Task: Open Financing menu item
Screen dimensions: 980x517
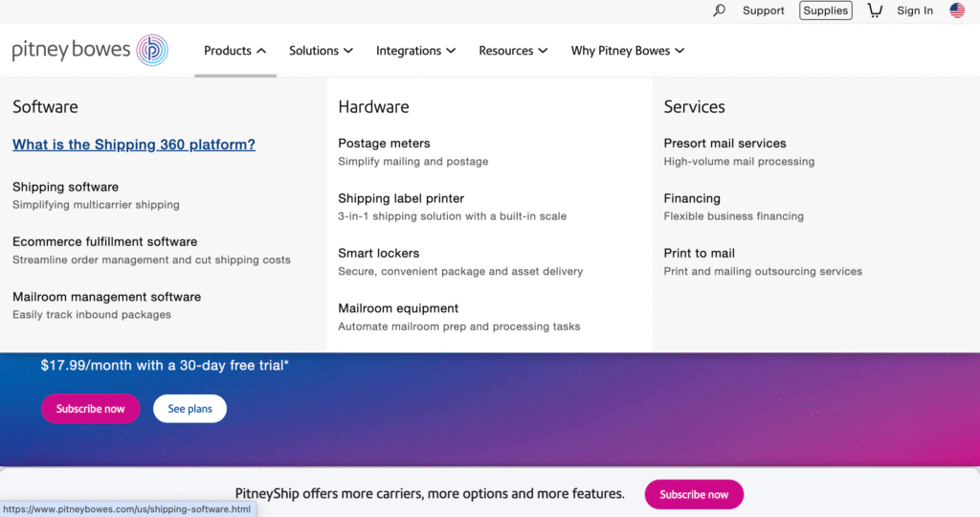Action: [692, 198]
